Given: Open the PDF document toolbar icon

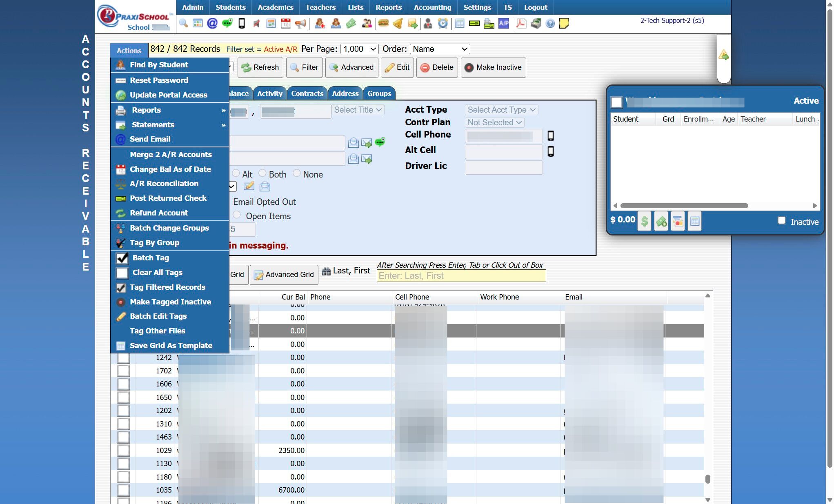Looking at the screenshot, I should pos(521,23).
